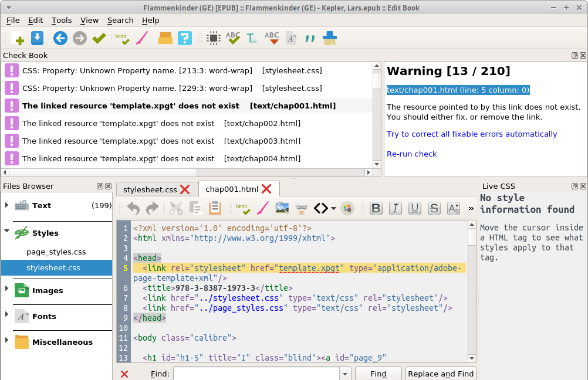Expand the Text section in Files Browser

click(7, 205)
